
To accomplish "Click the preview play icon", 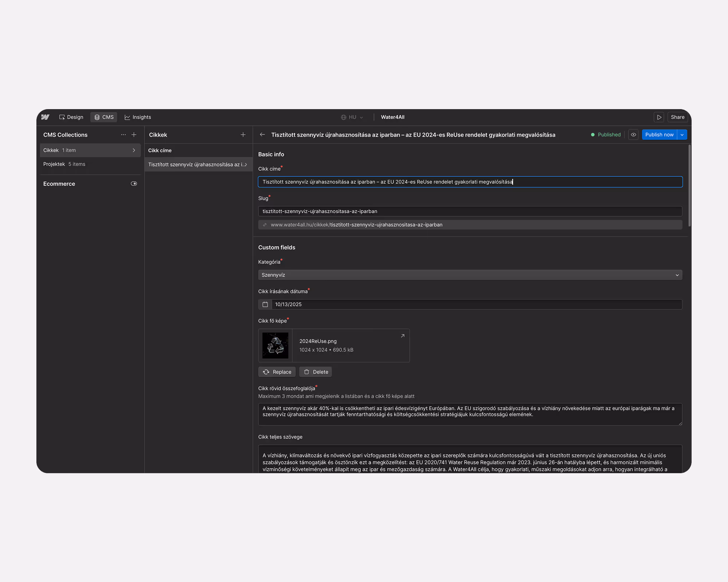I will point(659,117).
